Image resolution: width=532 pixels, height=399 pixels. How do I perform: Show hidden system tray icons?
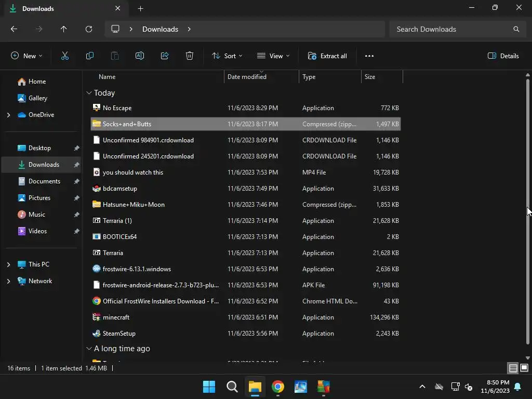422,387
